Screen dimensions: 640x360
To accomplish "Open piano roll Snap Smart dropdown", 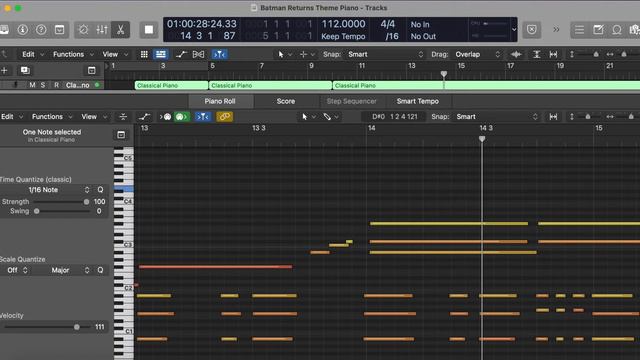I will point(497,117).
